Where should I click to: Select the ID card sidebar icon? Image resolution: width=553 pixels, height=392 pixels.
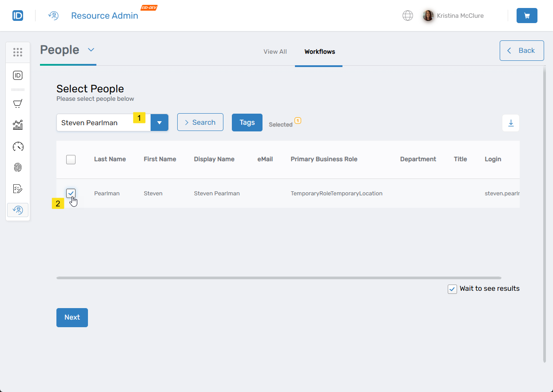point(18,75)
